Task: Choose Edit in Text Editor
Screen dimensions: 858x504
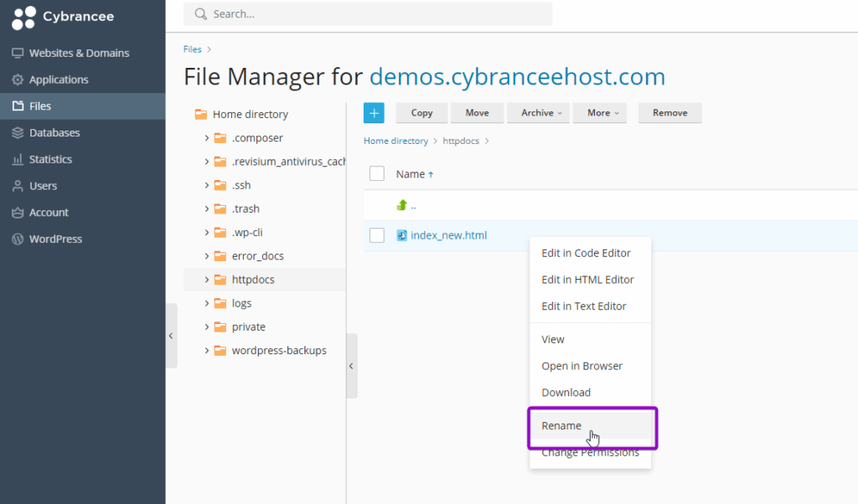Action: tap(590, 306)
